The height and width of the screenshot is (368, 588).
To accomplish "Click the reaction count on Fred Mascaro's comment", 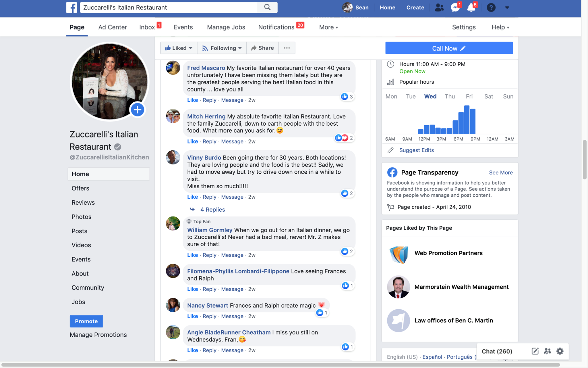I will [x=347, y=97].
